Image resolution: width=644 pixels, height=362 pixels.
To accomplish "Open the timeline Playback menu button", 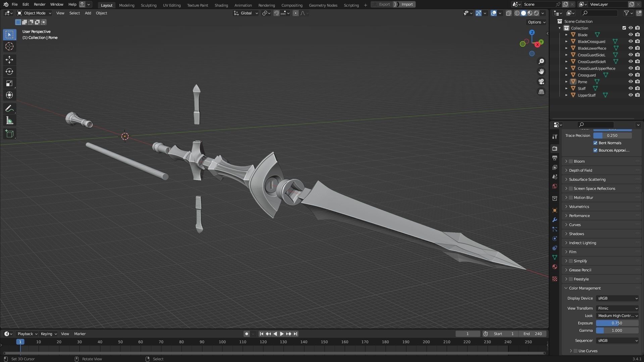I will point(27,334).
